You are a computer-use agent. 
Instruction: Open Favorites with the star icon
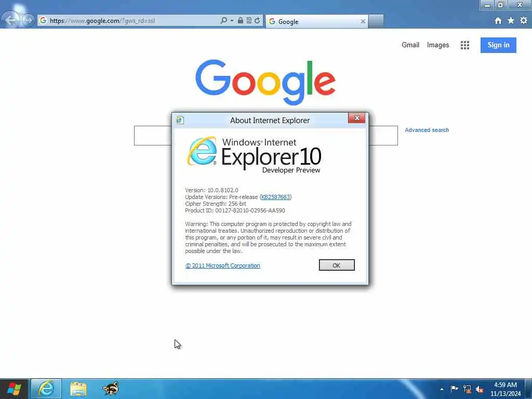(x=511, y=21)
